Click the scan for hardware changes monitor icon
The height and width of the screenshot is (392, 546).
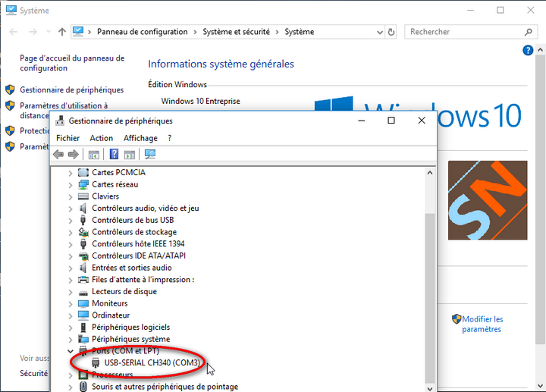pos(150,154)
